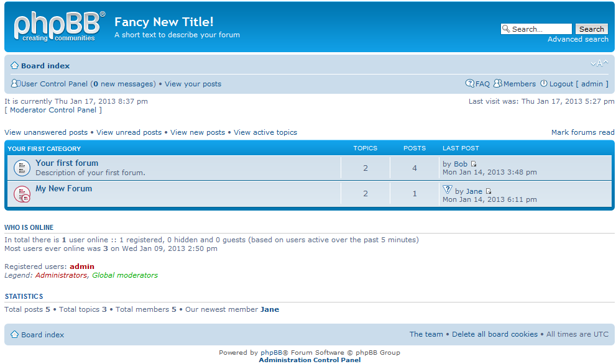Image resolution: width=616 pixels, height=364 pixels.
Task: Click the Logout power icon
Action: pos(544,83)
